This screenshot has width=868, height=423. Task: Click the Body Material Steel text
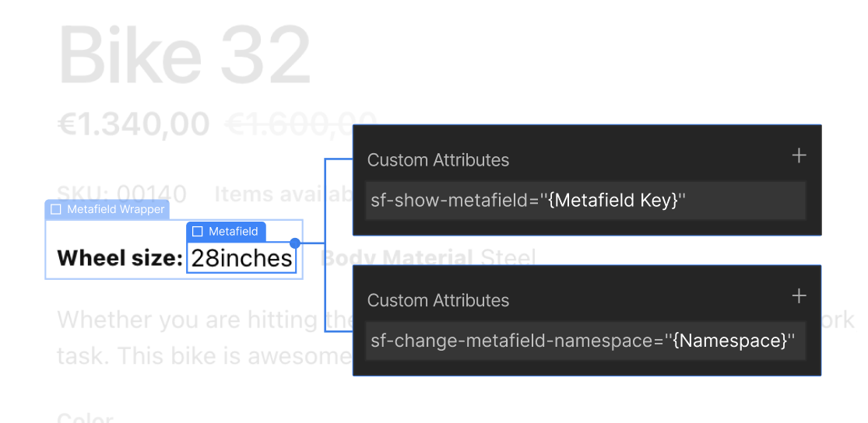point(428,257)
